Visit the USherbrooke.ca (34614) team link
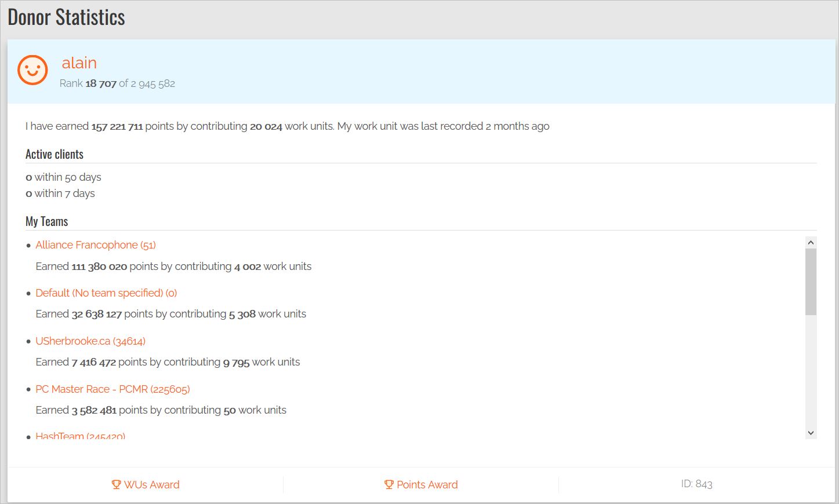 pos(90,341)
